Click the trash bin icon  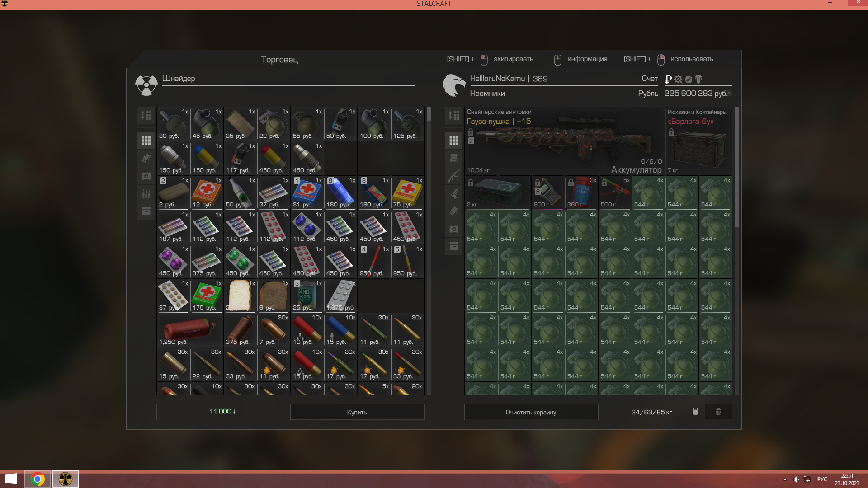718,412
